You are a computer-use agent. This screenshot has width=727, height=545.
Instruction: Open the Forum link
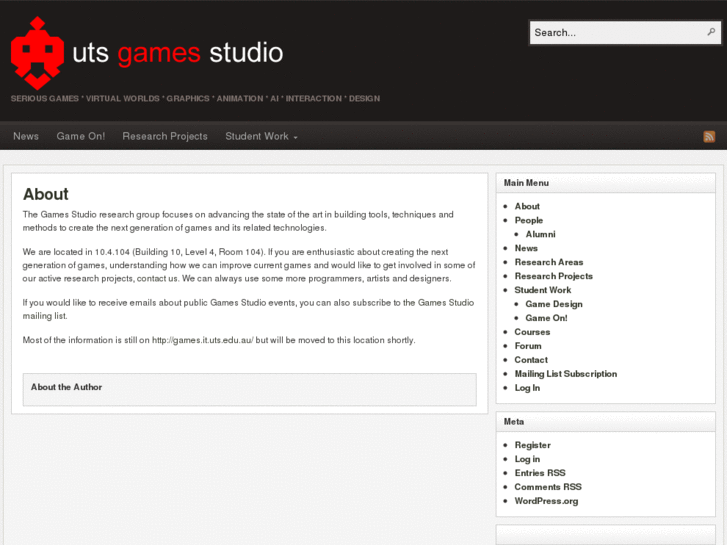528,346
